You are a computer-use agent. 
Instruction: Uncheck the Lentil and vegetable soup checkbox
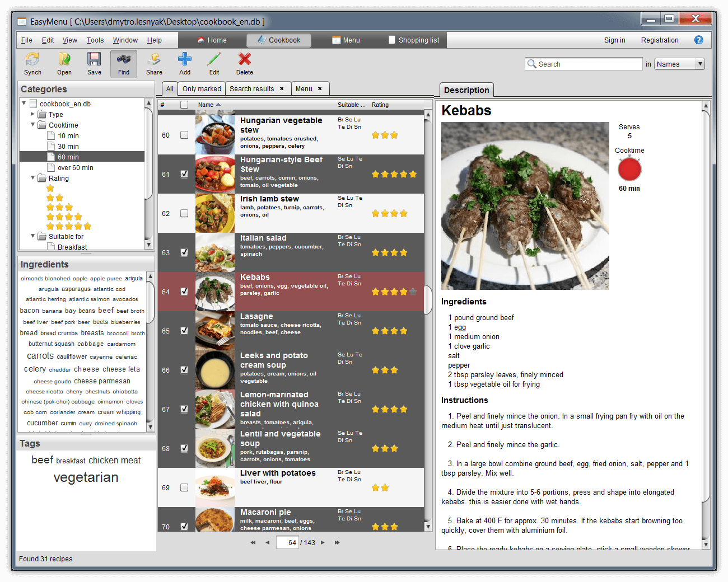[x=184, y=448]
